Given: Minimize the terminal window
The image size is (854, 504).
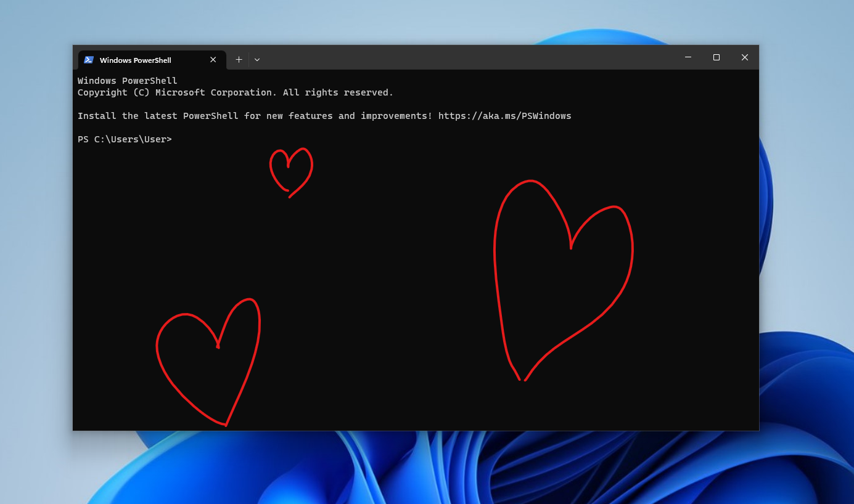Looking at the screenshot, I should click(688, 57).
